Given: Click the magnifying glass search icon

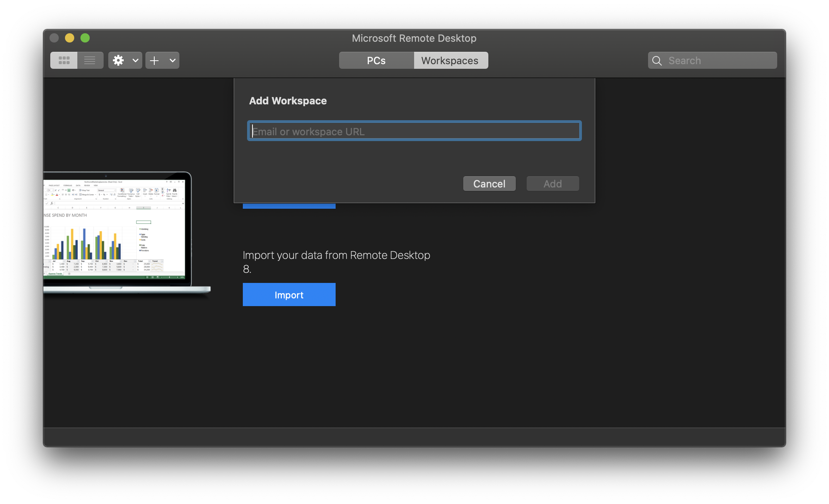Looking at the screenshot, I should pyautogui.click(x=657, y=61).
